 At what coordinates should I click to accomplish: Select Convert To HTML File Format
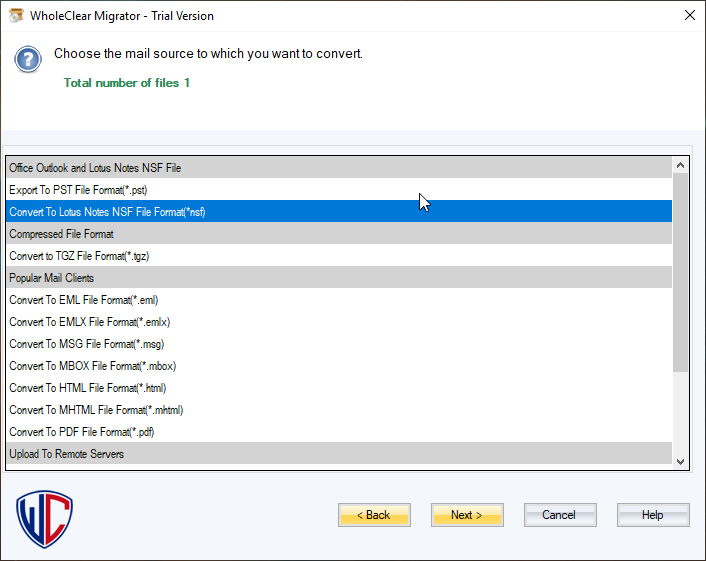point(339,388)
